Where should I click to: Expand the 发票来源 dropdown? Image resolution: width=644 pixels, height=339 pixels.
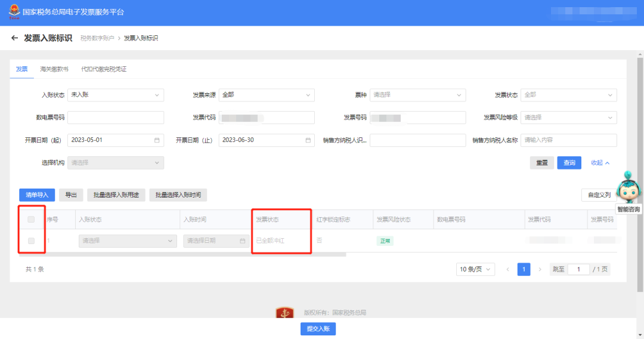click(267, 95)
